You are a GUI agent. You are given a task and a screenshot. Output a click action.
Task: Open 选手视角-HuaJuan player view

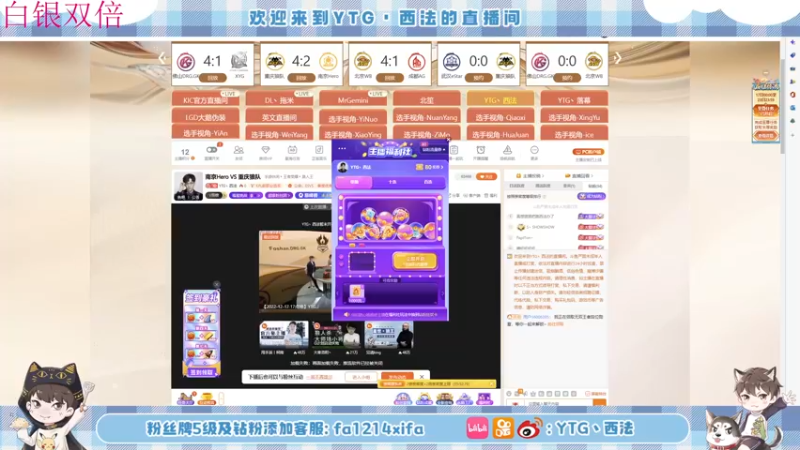[501, 134]
